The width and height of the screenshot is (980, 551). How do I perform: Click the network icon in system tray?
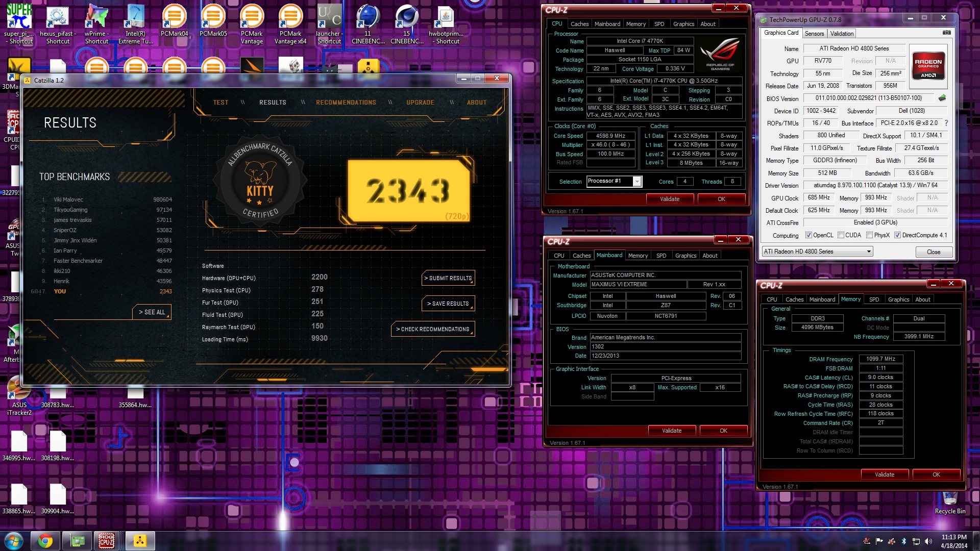pos(916,541)
